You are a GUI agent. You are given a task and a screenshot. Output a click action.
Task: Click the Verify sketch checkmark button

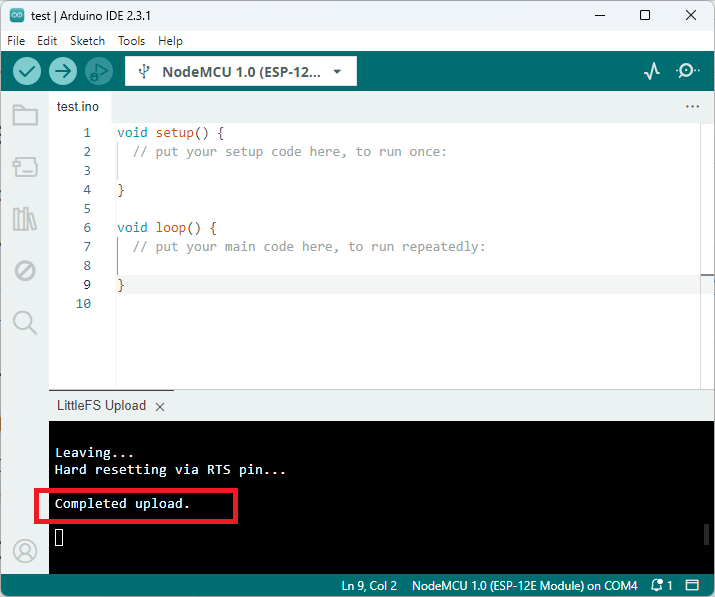(x=27, y=71)
